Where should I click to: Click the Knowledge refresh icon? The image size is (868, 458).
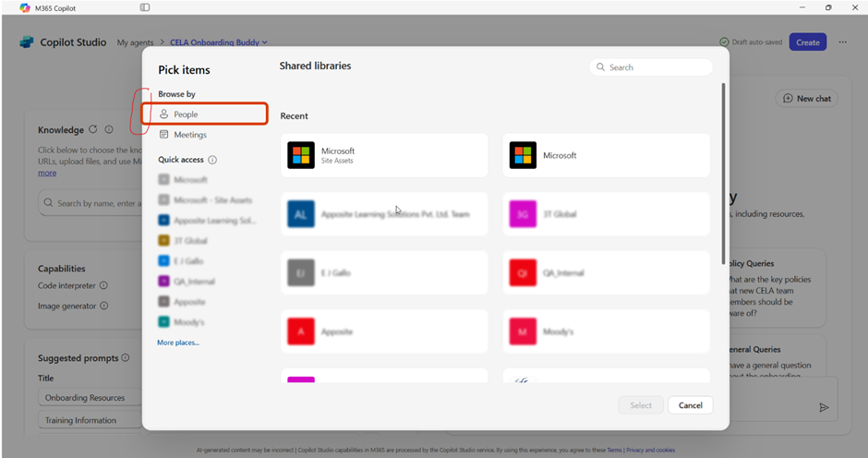pos(93,129)
